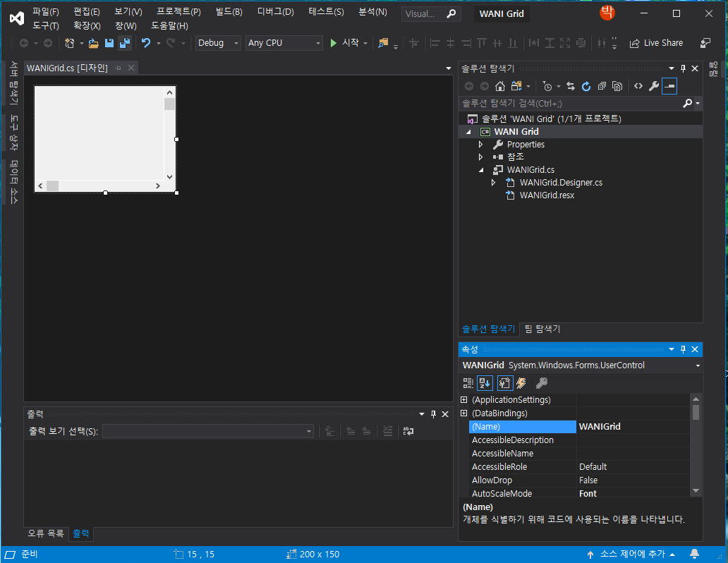728x563 pixels.
Task: Click the Solution Explorer Home icon
Action: click(x=500, y=86)
